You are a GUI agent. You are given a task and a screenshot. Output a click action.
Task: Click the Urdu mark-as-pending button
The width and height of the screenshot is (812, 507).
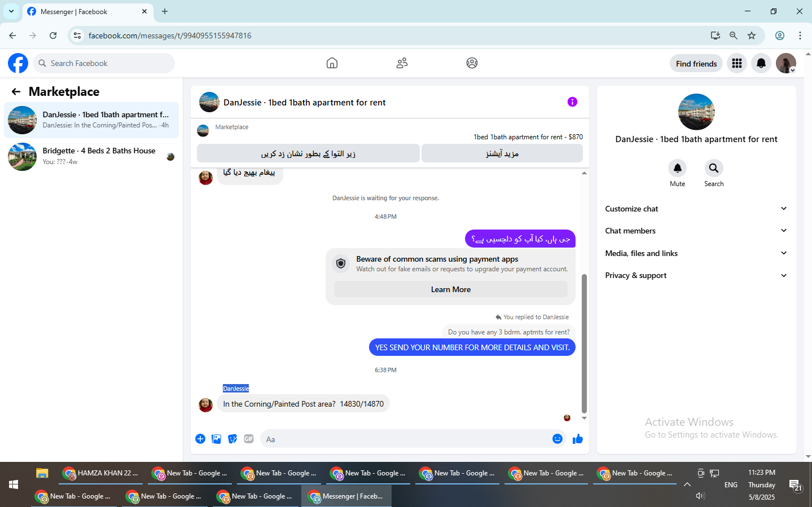308,153
